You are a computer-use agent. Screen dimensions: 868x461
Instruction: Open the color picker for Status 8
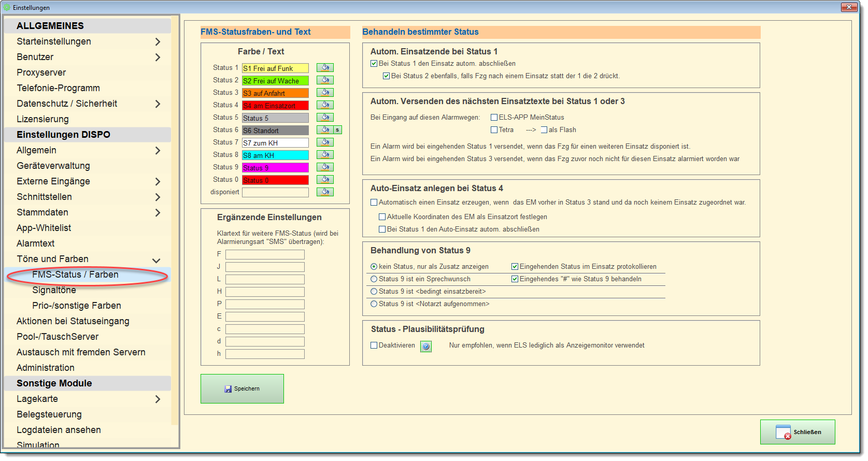[x=325, y=155]
